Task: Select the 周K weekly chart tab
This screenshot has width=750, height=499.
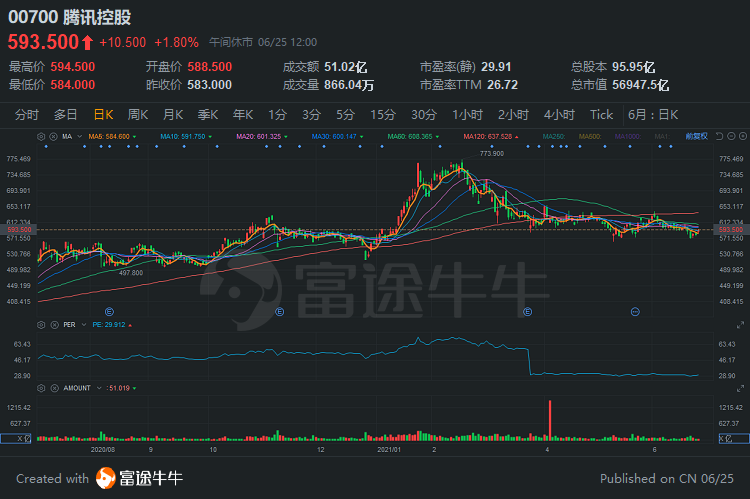Action: [138, 115]
